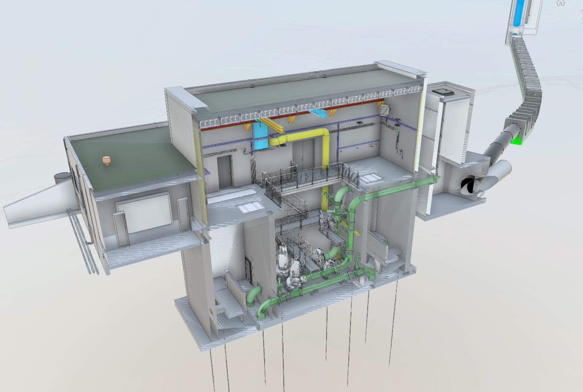Select the orange roof vent cap
Screen dimensions: 583x392
(x=107, y=161)
